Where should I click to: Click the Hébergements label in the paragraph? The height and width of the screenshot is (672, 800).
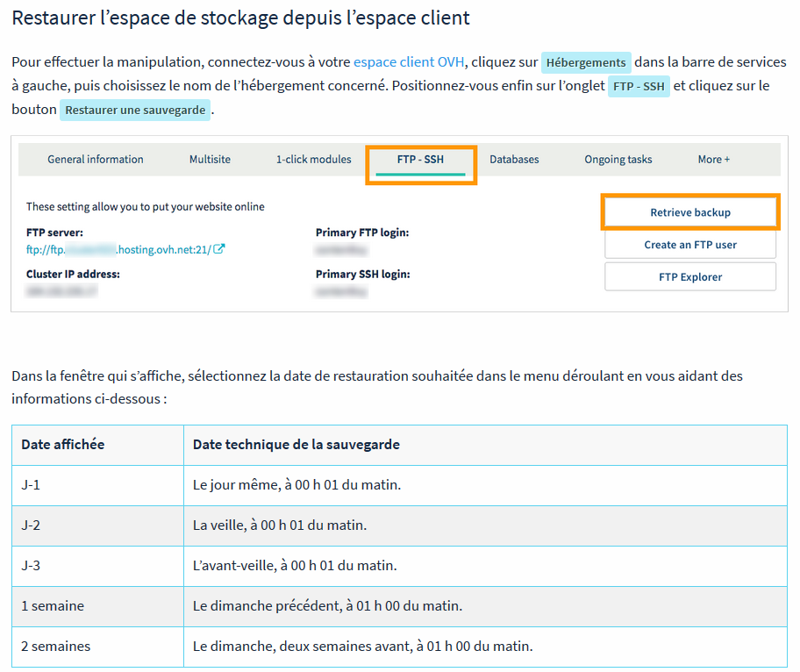(586, 63)
